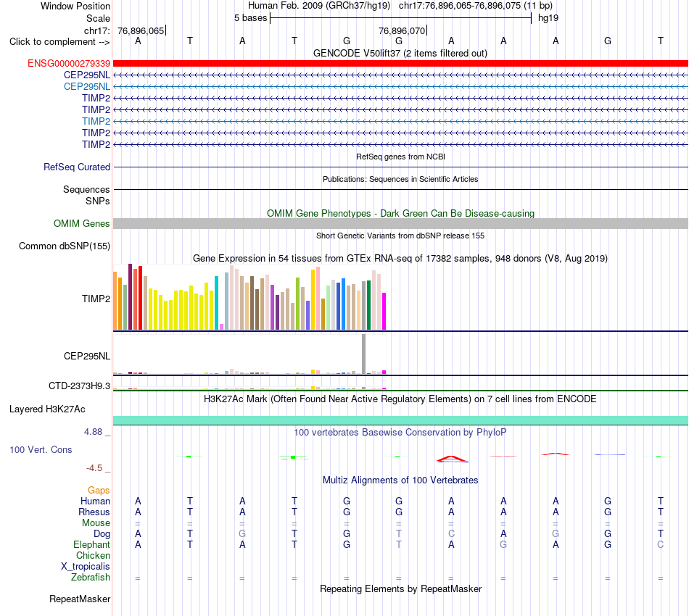The width and height of the screenshot is (689, 616).
Task: Click the hg19 assembly label on scale
Action: click(548, 18)
